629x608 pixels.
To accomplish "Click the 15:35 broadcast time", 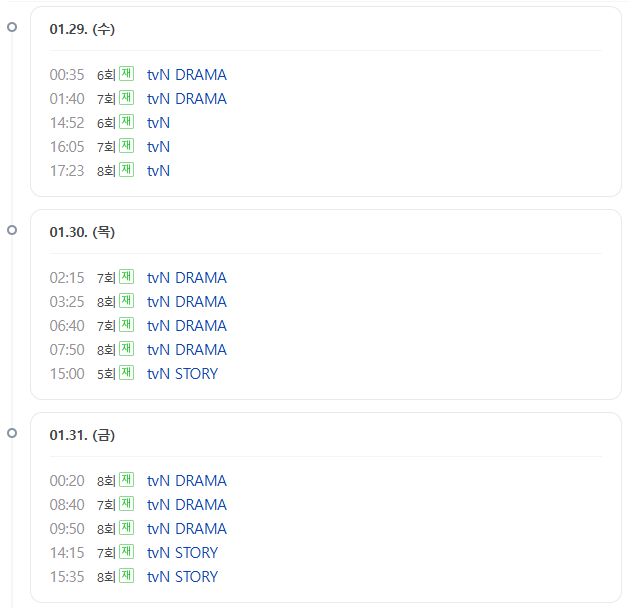I will point(67,577).
